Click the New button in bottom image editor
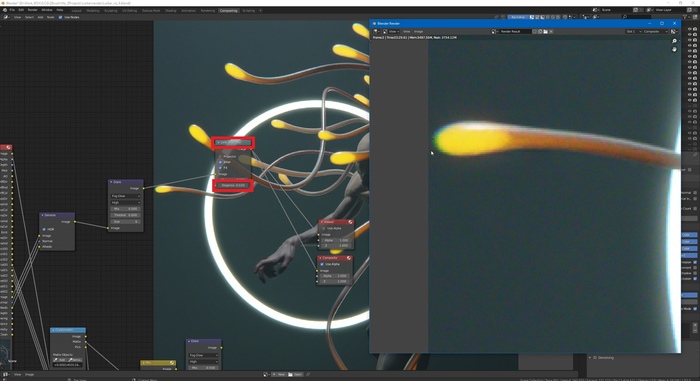 279,374
